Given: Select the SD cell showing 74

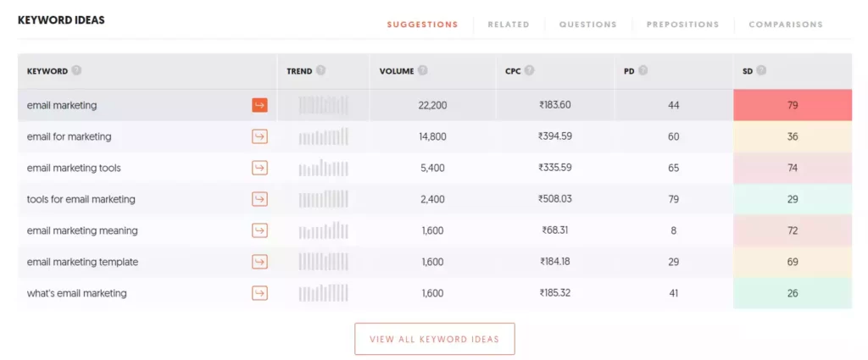Looking at the screenshot, I should click(793, 168).
